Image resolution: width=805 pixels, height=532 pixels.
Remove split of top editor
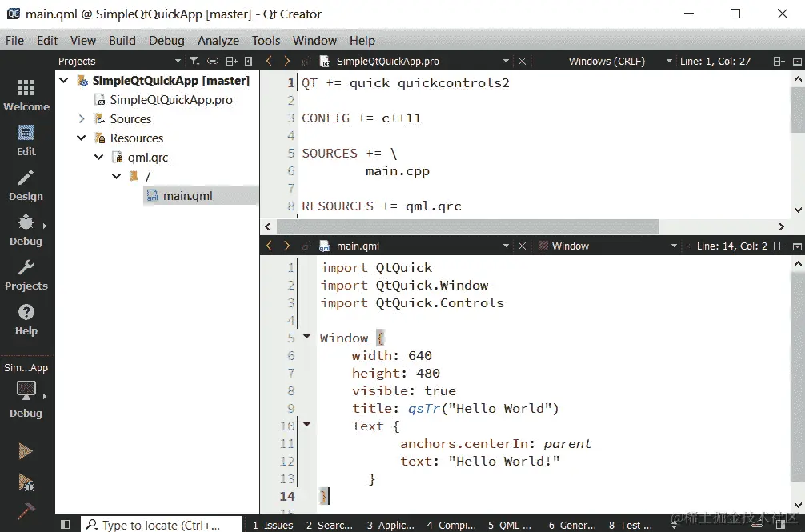[797, 62]
